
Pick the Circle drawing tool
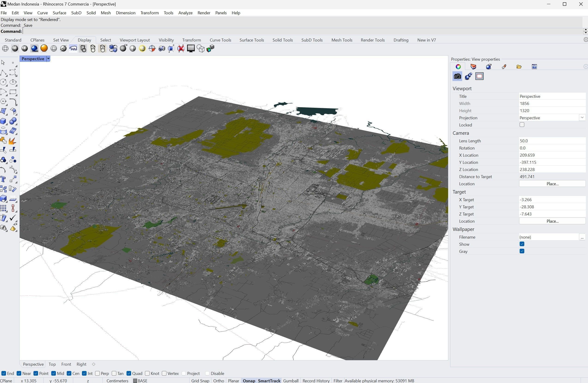[x=3, y=82]
